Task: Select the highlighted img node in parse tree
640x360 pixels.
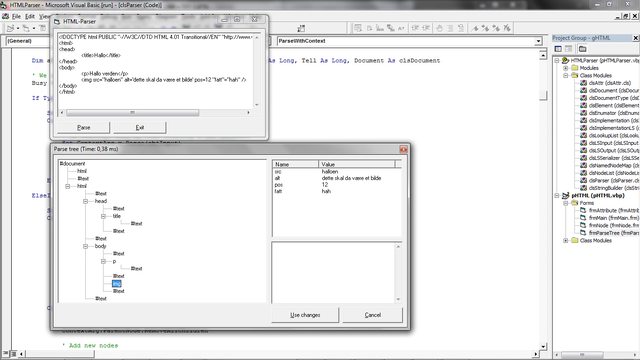Action: [x=117, y=284]
